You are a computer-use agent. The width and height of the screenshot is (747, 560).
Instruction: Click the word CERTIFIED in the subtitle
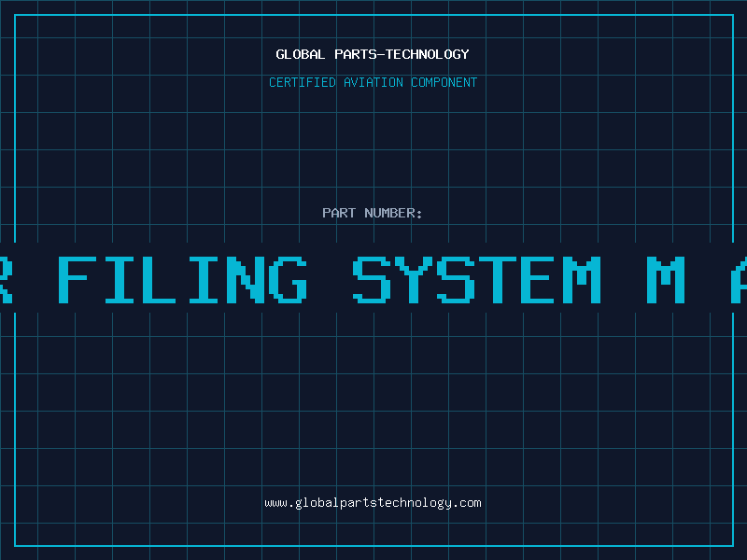pyautogui.click(x=303, y=82)
